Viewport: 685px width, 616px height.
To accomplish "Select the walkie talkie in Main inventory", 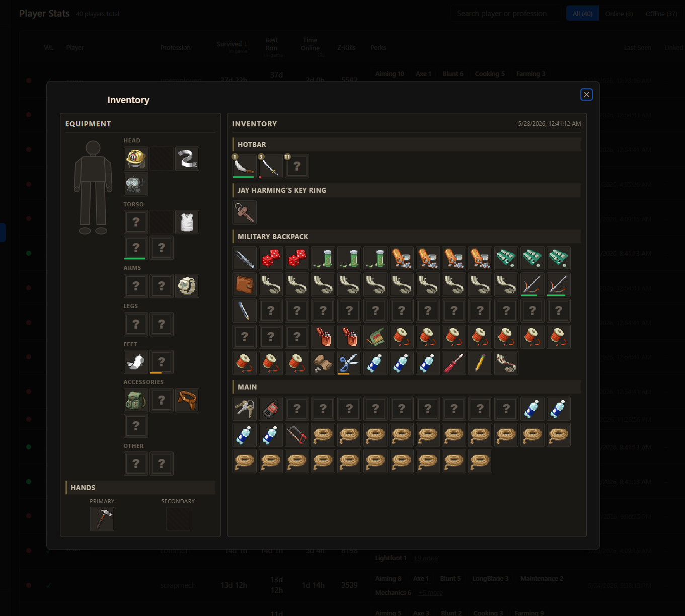I will 271,409.
